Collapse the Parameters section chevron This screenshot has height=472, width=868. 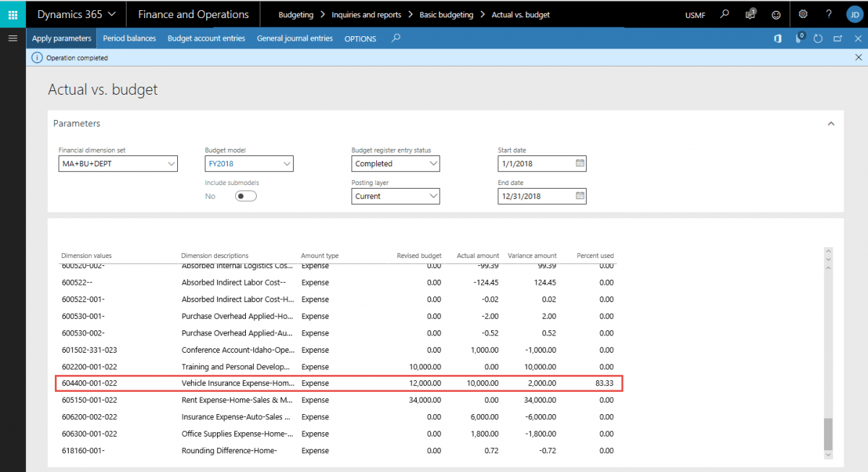(x=830, y=123)
